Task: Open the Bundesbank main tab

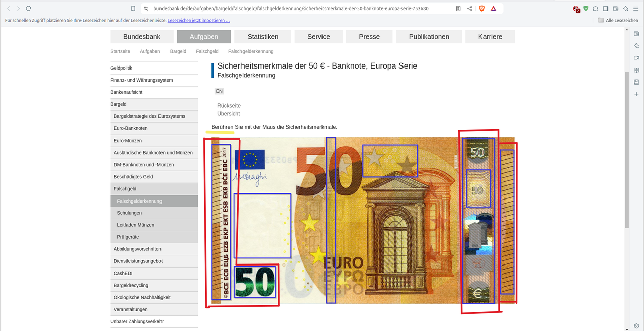Action: (142, 37)
